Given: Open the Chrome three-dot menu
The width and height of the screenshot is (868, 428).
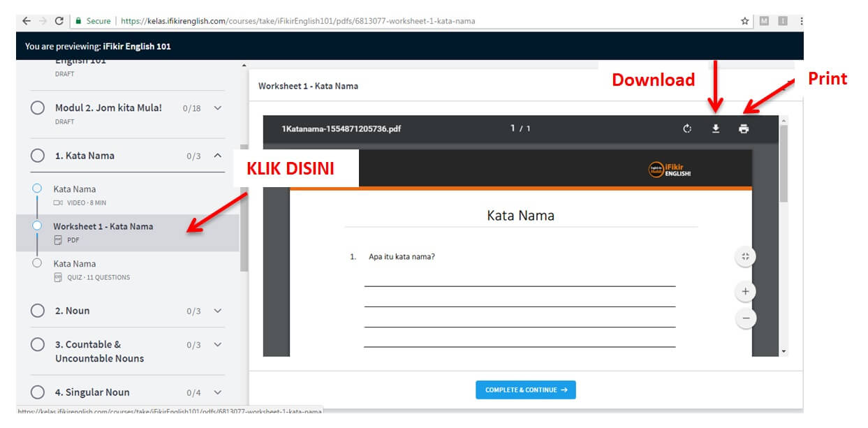Looking at the screenshot, I should pyautogui.click(x=801, y=21).
